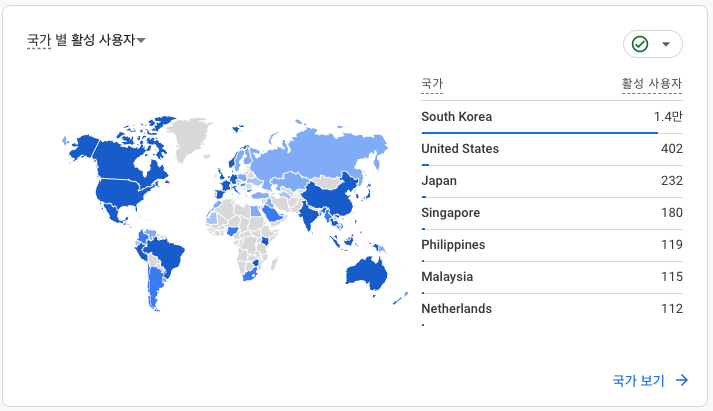
Task: Select the 국가 column header
Action: point(432,84)
